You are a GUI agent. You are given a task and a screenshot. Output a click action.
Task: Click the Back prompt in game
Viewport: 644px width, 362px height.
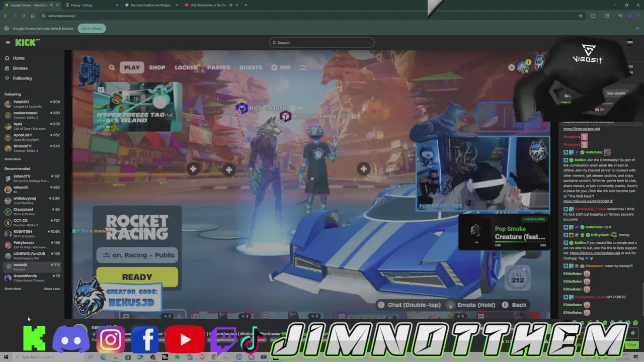pos(514,305)
